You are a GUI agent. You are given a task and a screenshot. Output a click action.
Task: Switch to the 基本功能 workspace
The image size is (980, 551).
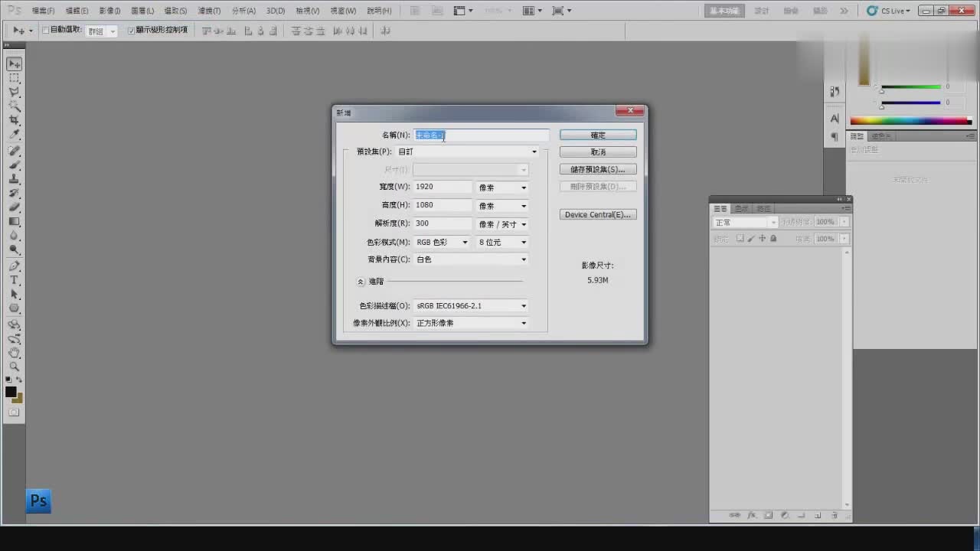724,11
